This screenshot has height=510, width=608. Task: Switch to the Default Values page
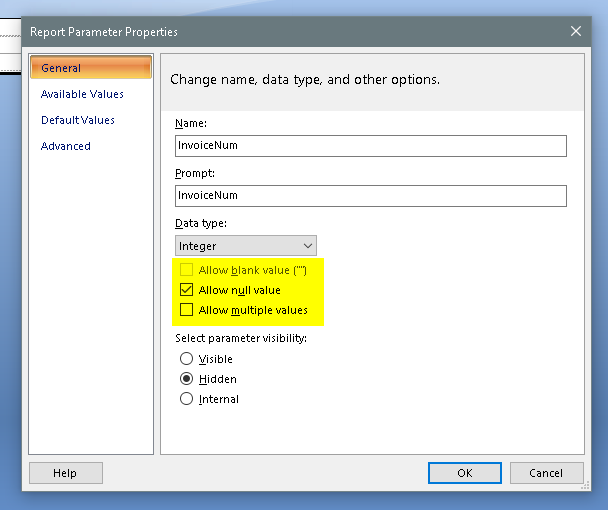[78, 120]
